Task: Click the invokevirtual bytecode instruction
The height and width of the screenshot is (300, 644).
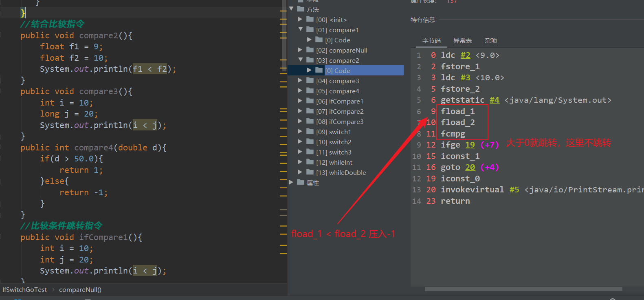Action: [x=473, y=190]
